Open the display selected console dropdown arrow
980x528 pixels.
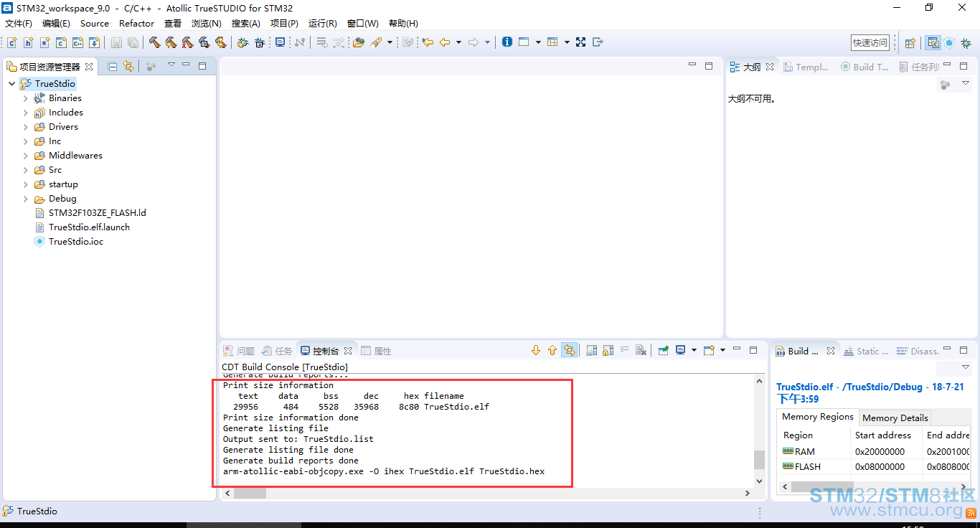[694, 351]
